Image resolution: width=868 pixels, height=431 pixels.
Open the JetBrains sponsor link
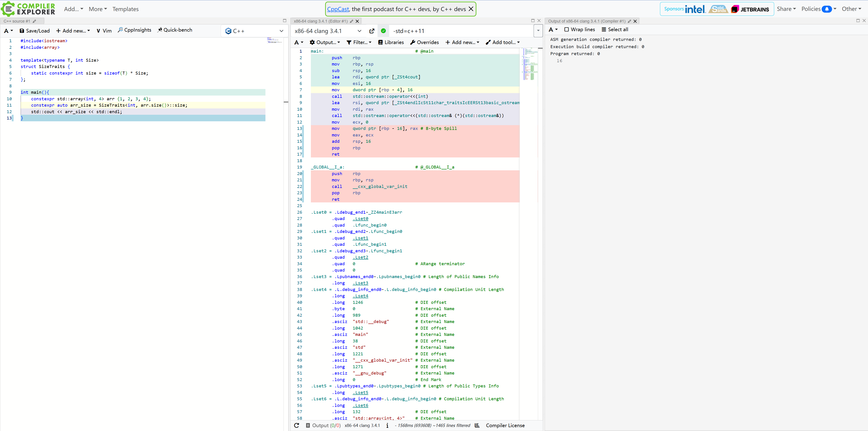coord(750,9)
